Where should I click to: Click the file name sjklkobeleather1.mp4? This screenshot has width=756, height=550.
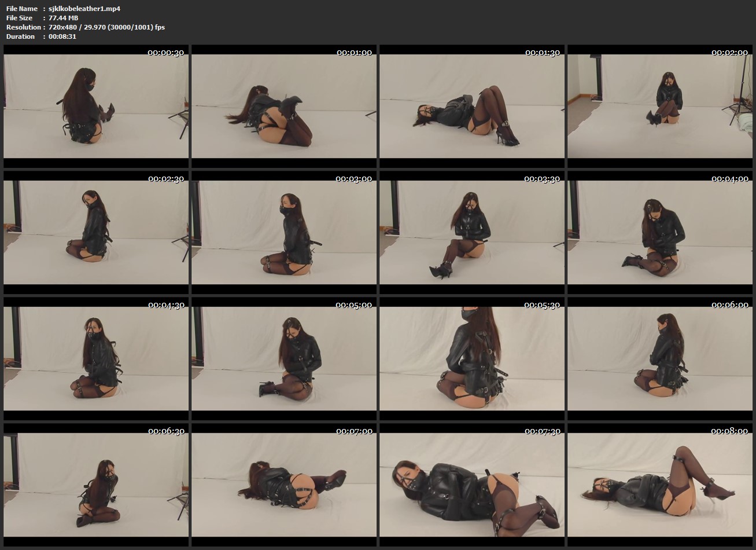84,9
